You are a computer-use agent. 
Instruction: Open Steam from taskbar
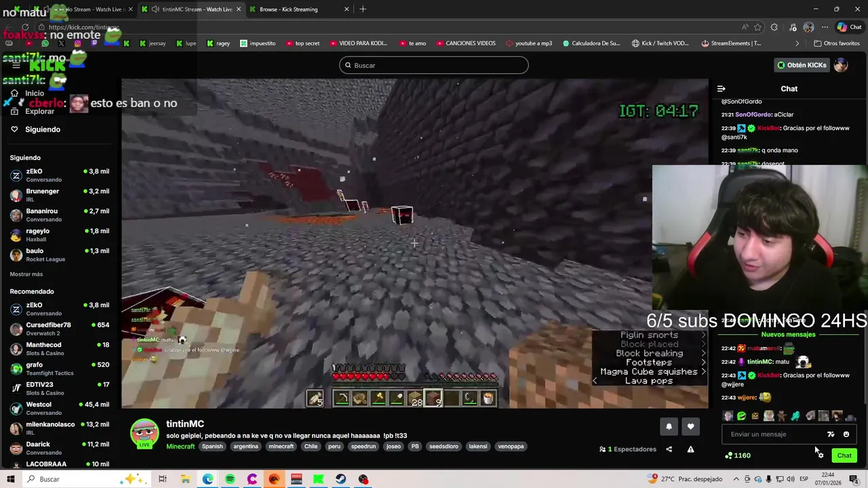point(340,479)
